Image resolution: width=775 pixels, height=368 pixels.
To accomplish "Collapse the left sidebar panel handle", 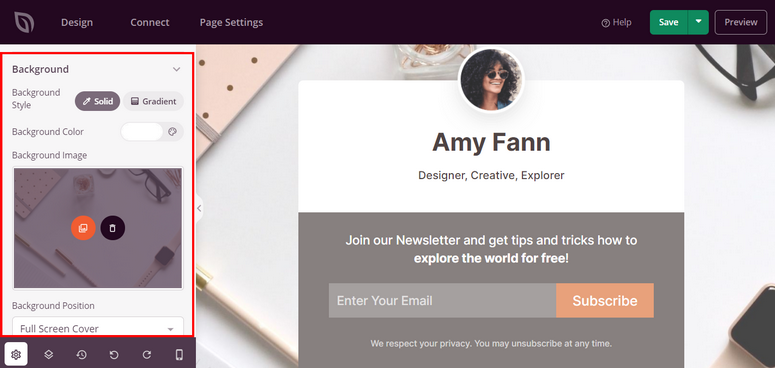I will click(x=199, y=208).
